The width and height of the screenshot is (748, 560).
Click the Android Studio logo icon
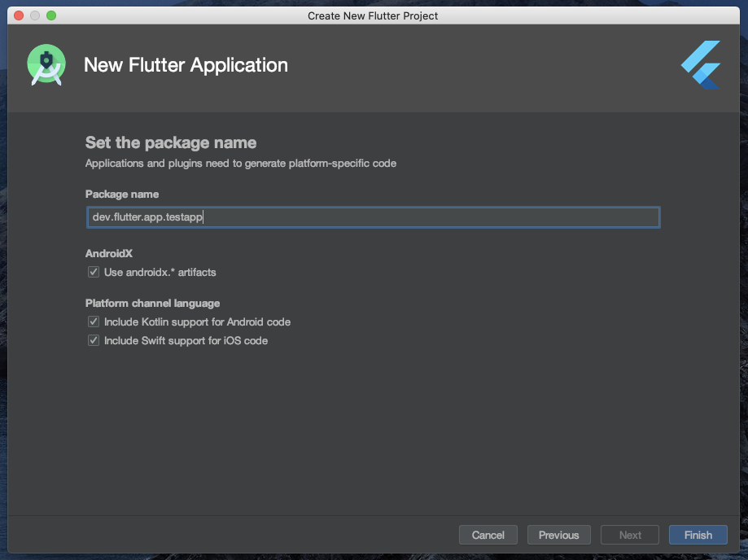tap(46, 65)
